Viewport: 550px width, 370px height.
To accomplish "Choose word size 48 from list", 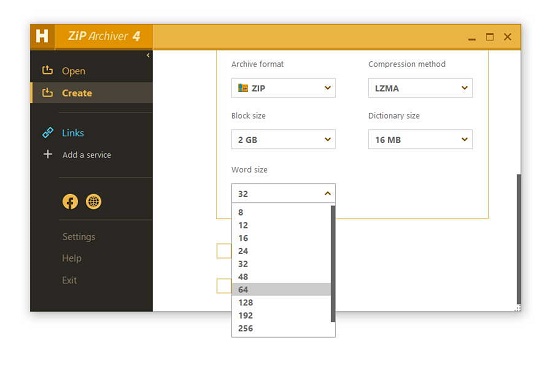I will pyautogui.click(x=281, y=277).
